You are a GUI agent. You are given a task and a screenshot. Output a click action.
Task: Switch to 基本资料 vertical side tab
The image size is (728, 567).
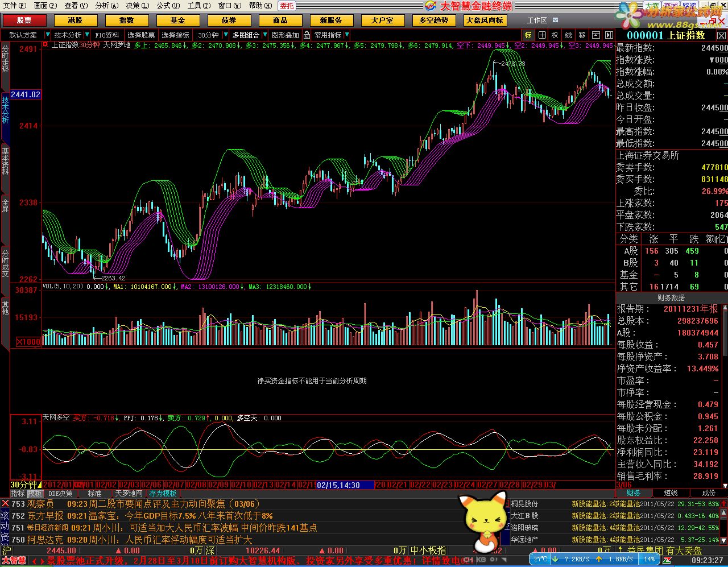tap(5, 161)
